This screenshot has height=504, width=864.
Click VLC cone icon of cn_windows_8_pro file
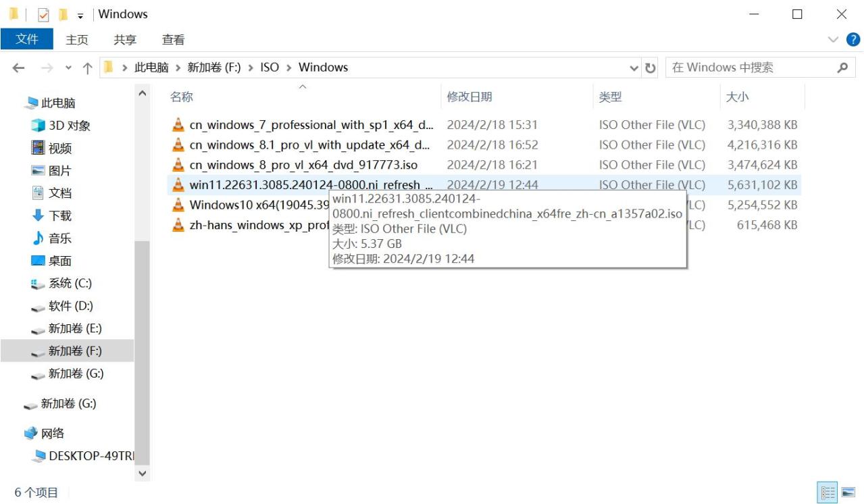[178, 165]
